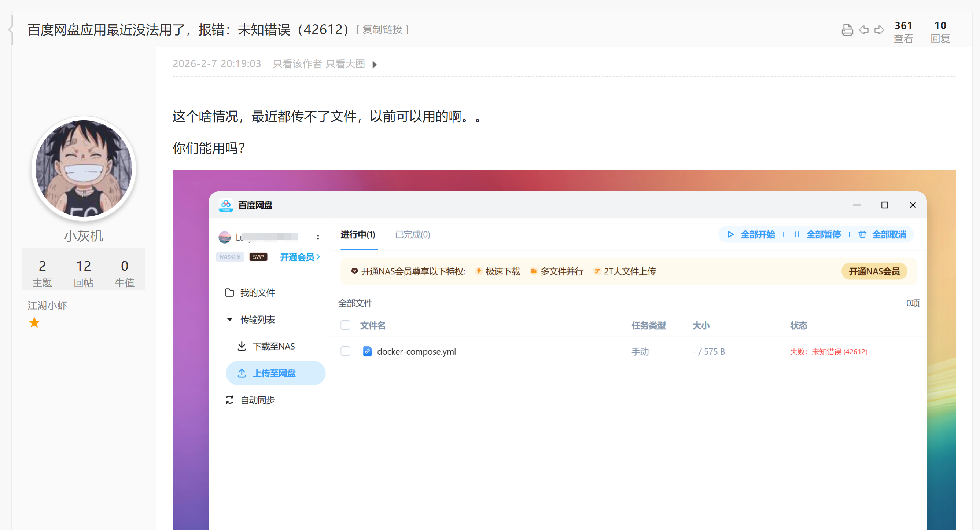Click the print icon above the post
980x530 pixels.
848,30
